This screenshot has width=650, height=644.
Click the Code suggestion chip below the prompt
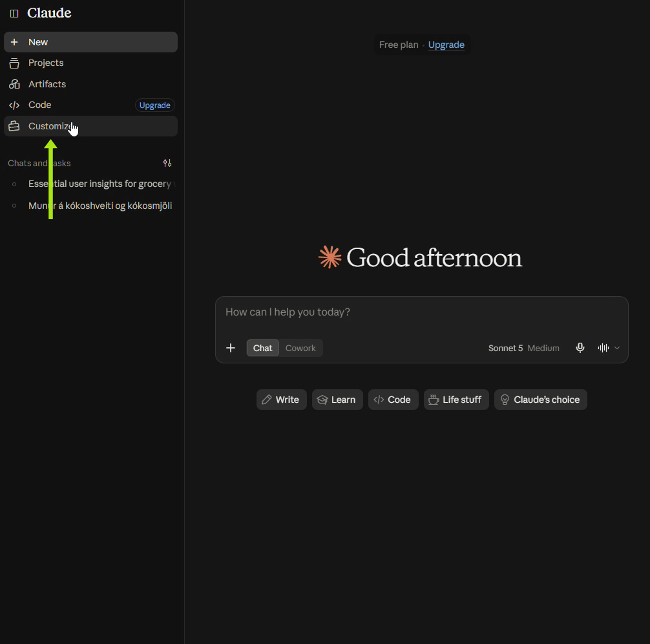pos(393,400)
